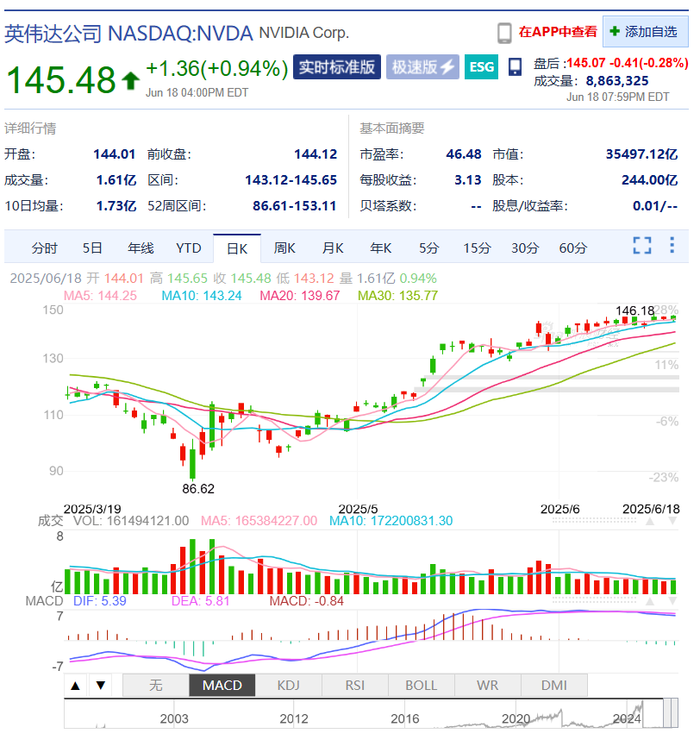Click the DIF: 5.39 MACD value
Image resolution: width=700 pixels, height=746 pixels.
(x=100, y=601)
